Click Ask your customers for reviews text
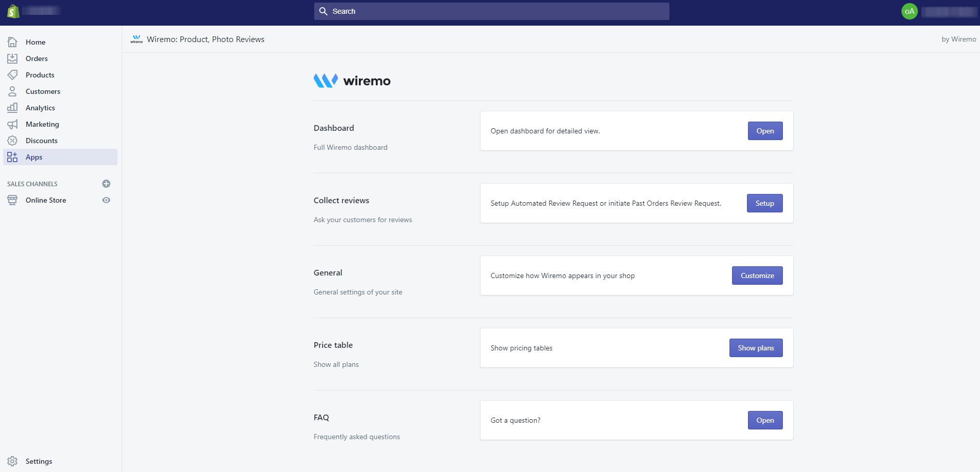Image resolution: width=980 pixels, height=472 pixels. (x=363, y=220)
